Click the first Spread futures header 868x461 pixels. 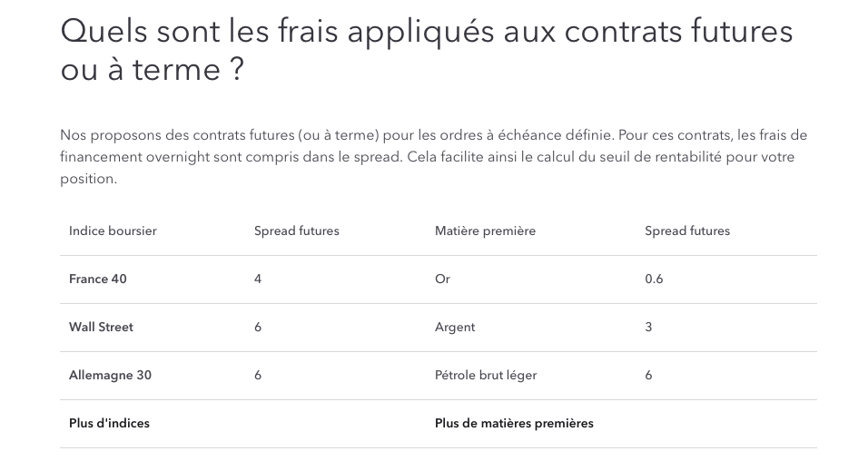coord(297,231)
